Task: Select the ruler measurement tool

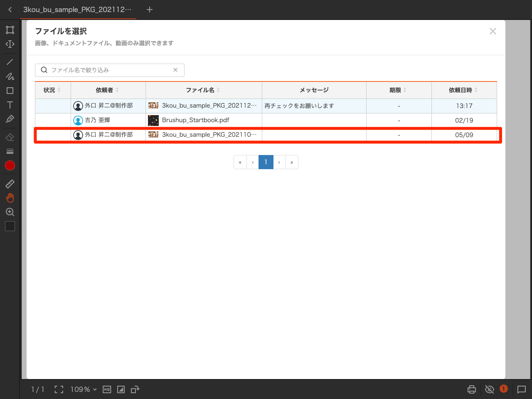Action: [10, 184]
